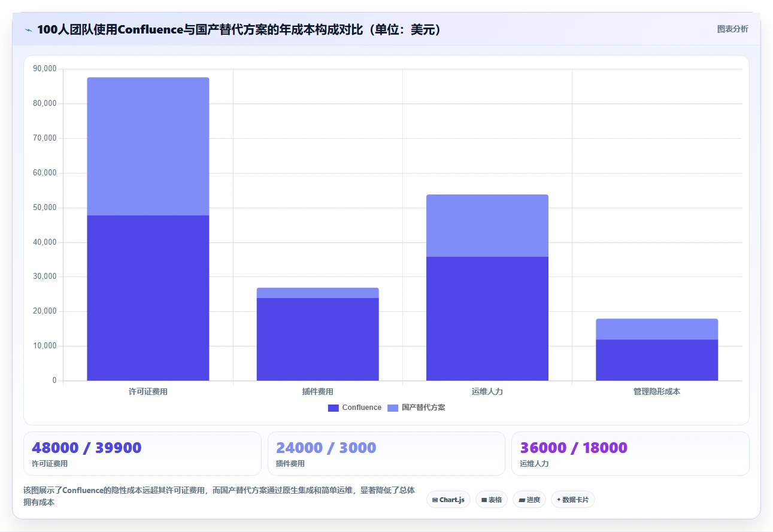Image resolution: width=773 pixels, height=532 pixels.
Task: Click the chart icon beside the title
Action: pos(28,29)
